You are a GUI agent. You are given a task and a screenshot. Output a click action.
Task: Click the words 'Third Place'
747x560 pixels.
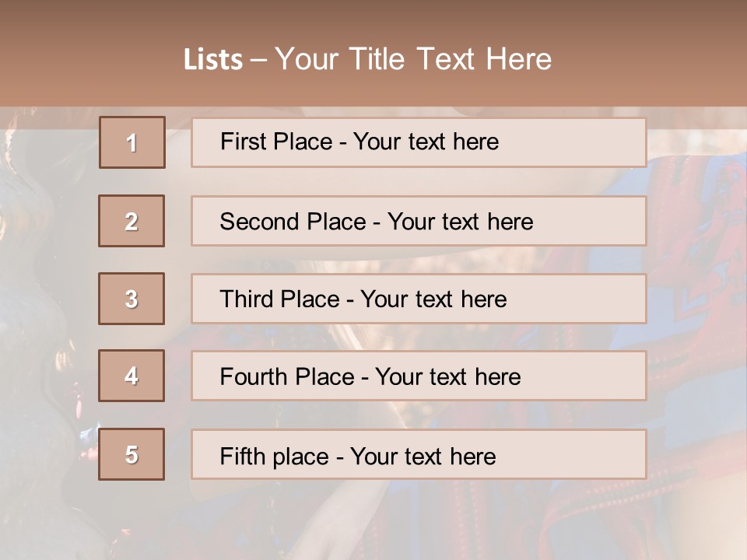[x=279, y=299]
